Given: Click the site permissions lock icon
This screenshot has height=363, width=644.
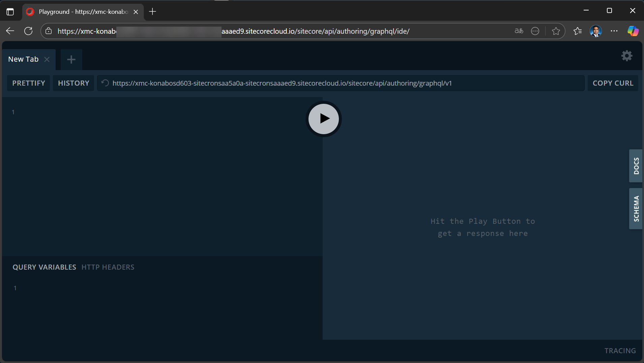Looking at the screenshot, I should 49,31.
